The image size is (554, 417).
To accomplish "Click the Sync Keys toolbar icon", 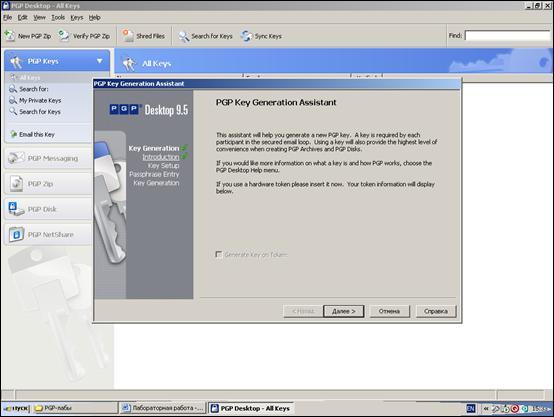I will 246,36.
